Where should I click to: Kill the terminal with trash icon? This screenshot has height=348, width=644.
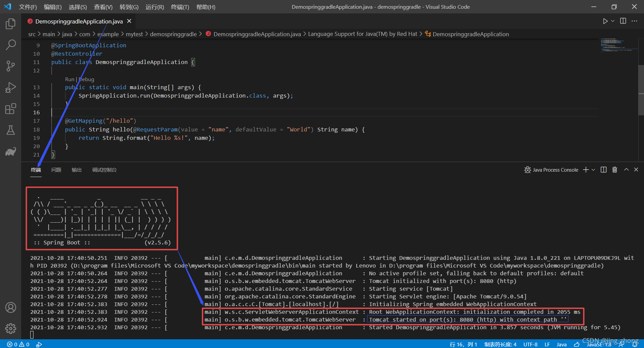(614, 170)
